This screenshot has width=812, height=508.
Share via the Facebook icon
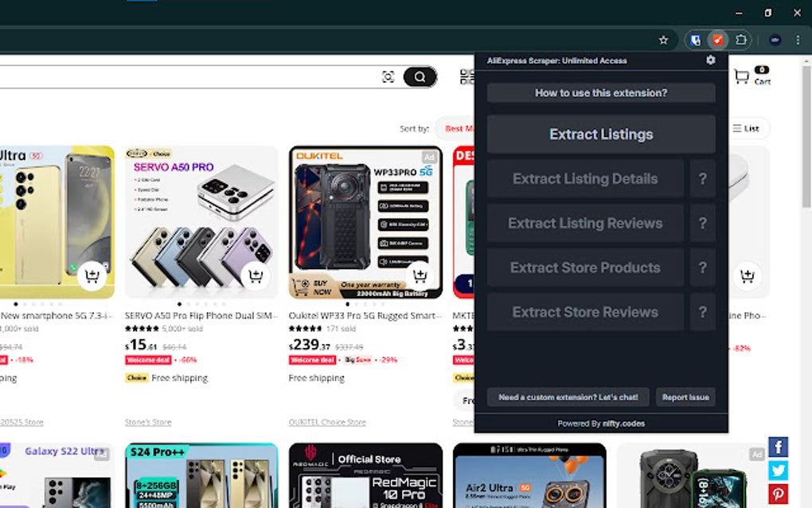(777, 448)
